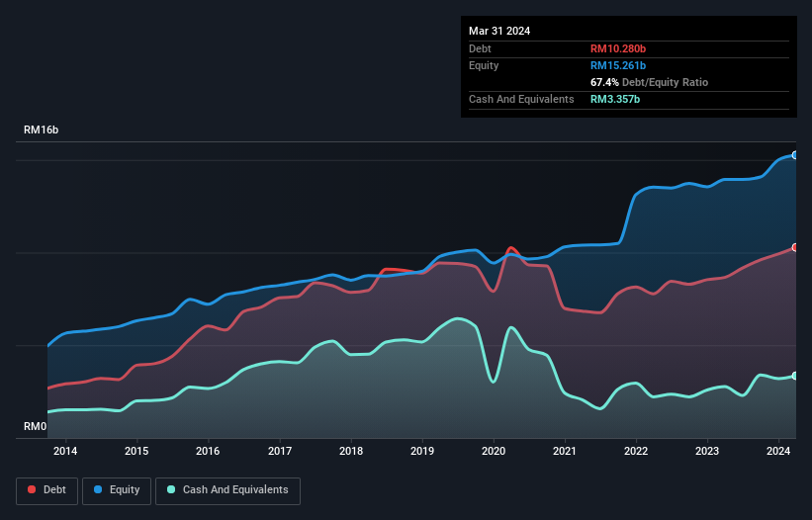
Task: Click the Mar 31 2024 tooltip date
Action: pyautogui.click(x=499, y=31)
